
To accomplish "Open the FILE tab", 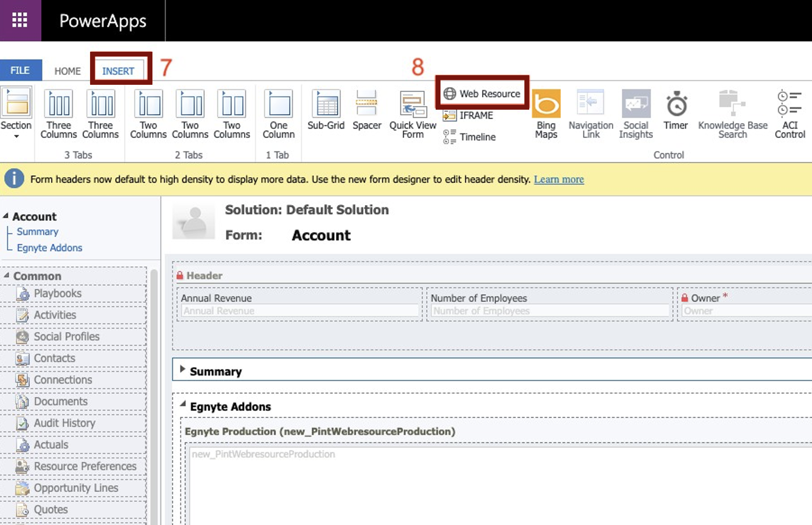I will (x=21, y=70).
